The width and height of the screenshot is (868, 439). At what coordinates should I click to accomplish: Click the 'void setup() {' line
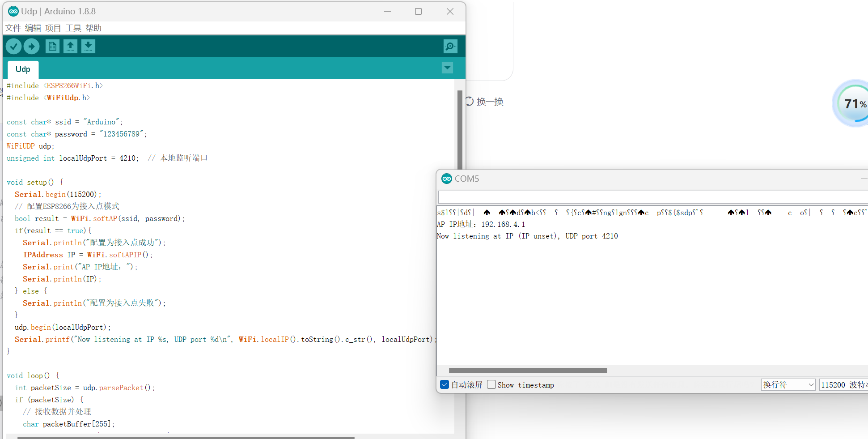point(35,182)
